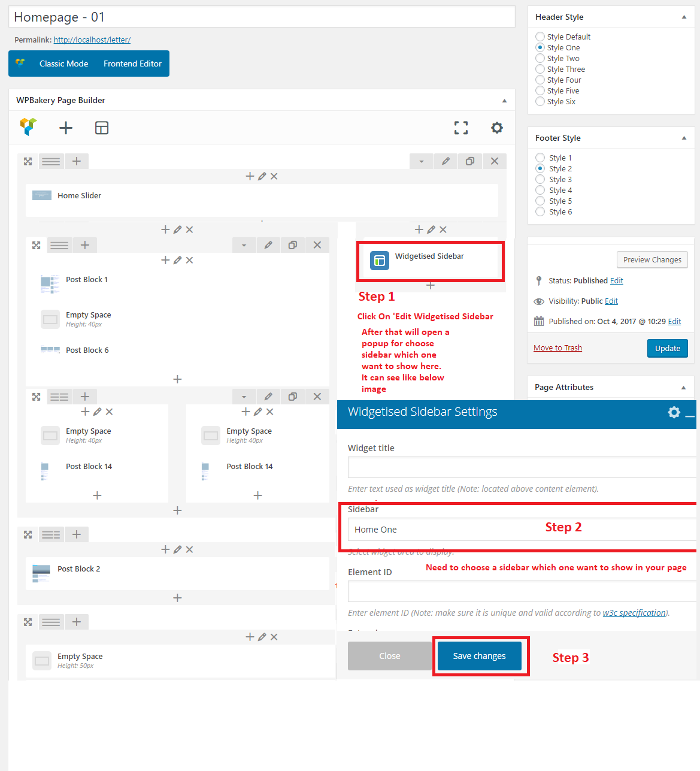Switch to Frontend Editor
Screen dimensions: 700x771
point(132,64)
